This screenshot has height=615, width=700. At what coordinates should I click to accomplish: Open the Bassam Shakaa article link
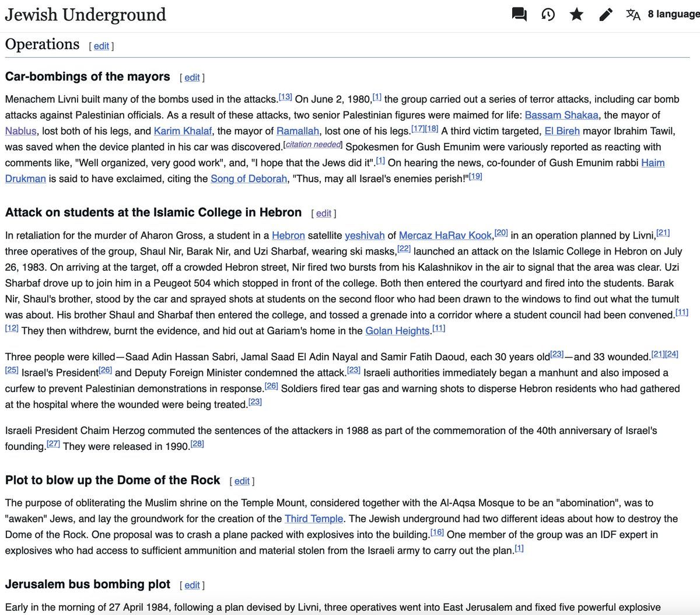click(561, 115)
